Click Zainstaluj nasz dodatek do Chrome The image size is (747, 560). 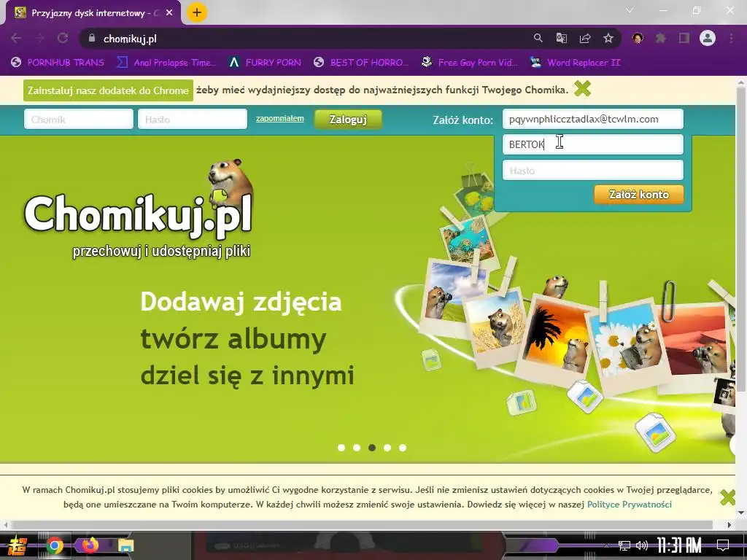tap(108, 90)
